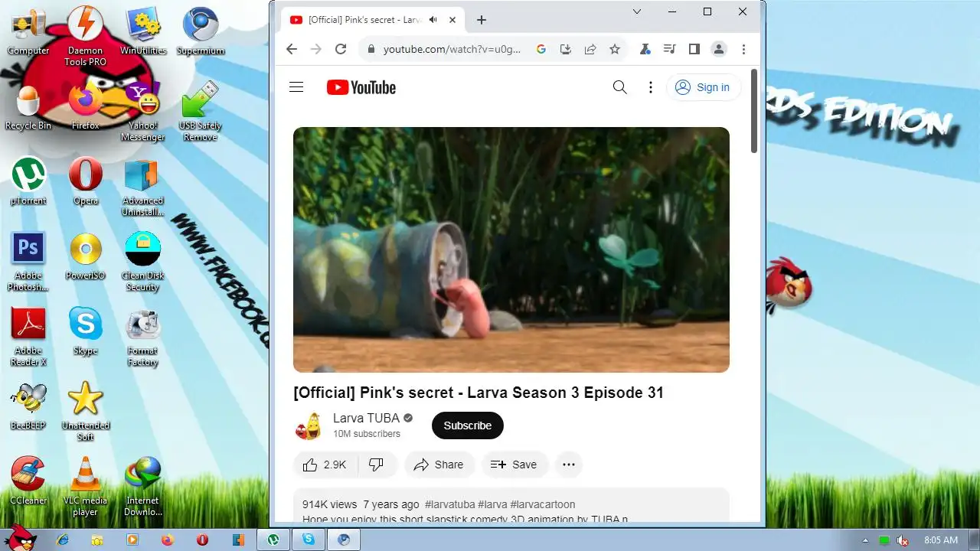Viewport: 980px width, 551px height.
Task: Click the share page icon in address bar
Action: (590, 49)
